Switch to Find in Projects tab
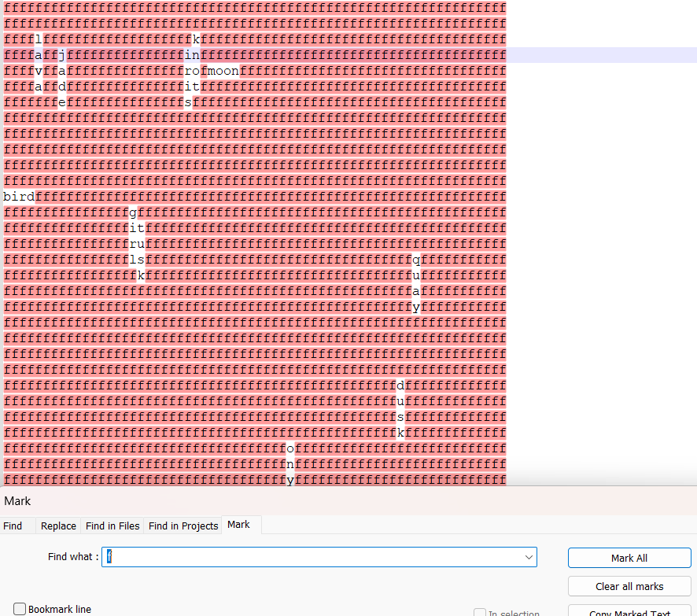This screenshot has height=616, width=697. [183, 526]
